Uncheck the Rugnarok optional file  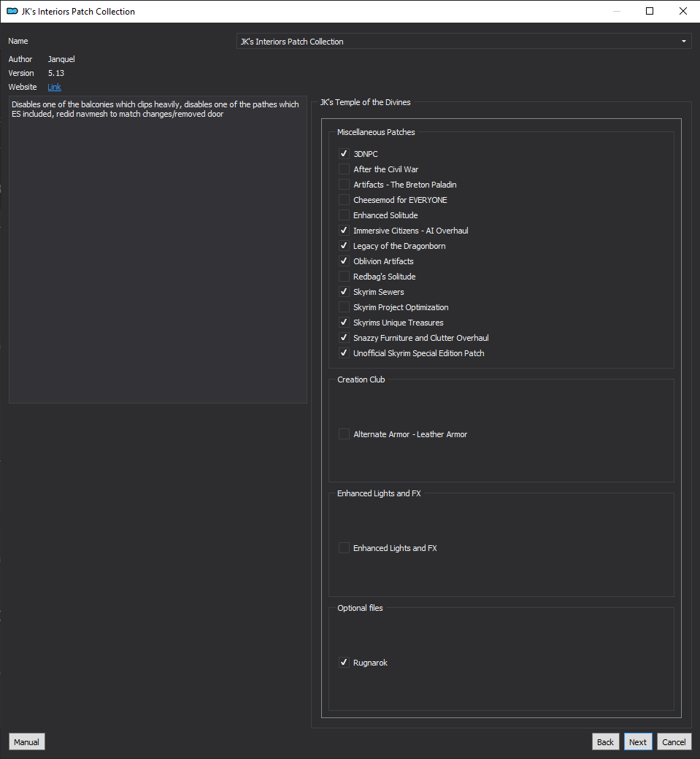click(x=344, y=663)
